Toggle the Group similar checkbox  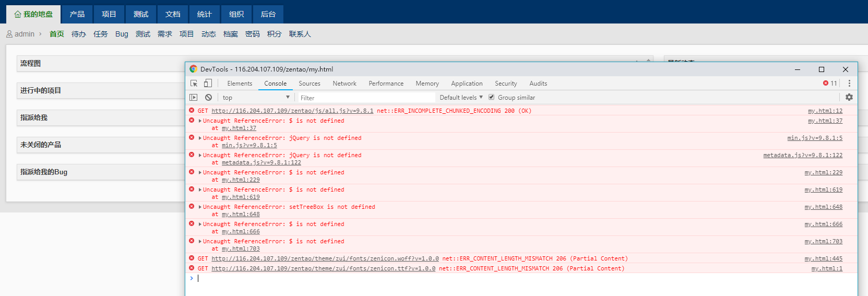coord(491,97)
